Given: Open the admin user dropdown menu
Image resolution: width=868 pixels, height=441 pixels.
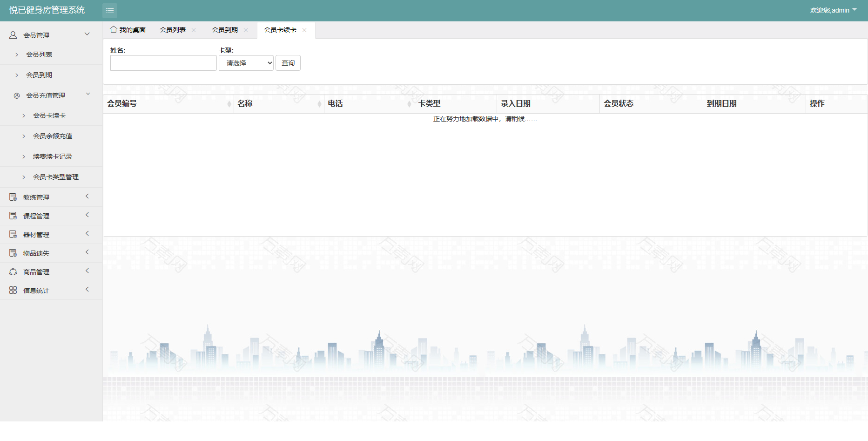Looking at the screenshot, I should (833, 10).
